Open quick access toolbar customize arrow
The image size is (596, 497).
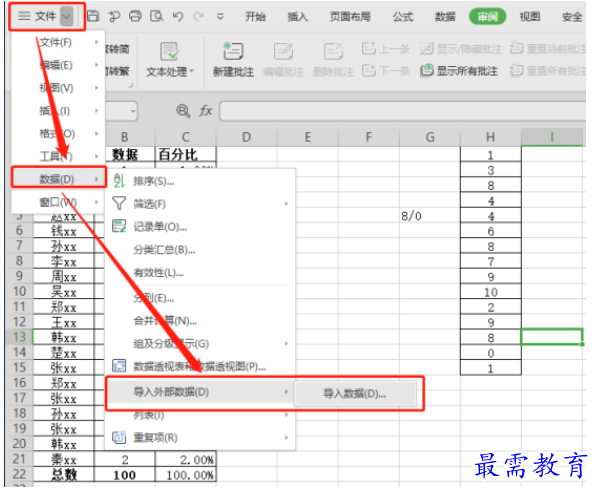pos(220,17)
